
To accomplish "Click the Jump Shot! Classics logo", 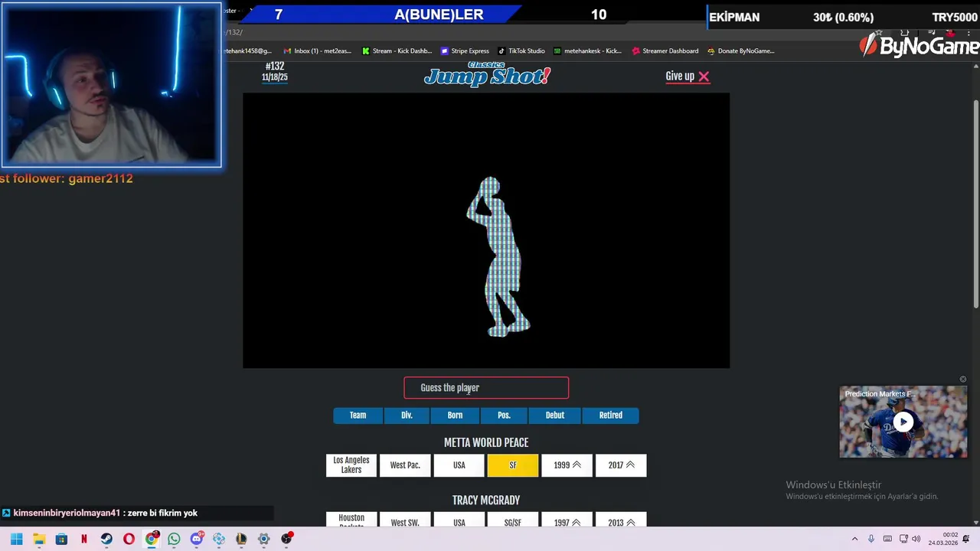I will coord(487,75).
